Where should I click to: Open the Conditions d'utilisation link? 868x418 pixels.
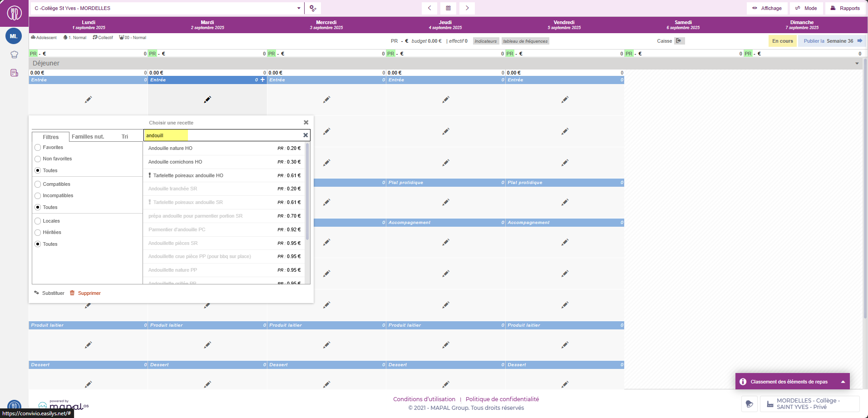(424, 399)
